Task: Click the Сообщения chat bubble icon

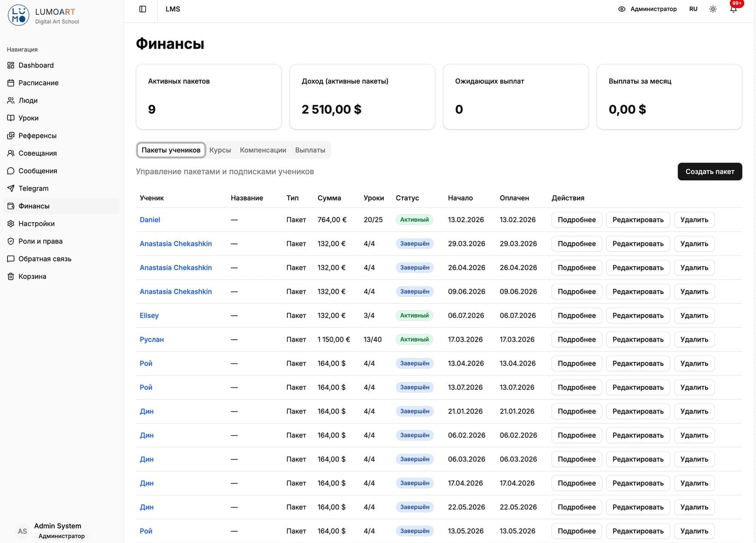Action: click(10, 171)
